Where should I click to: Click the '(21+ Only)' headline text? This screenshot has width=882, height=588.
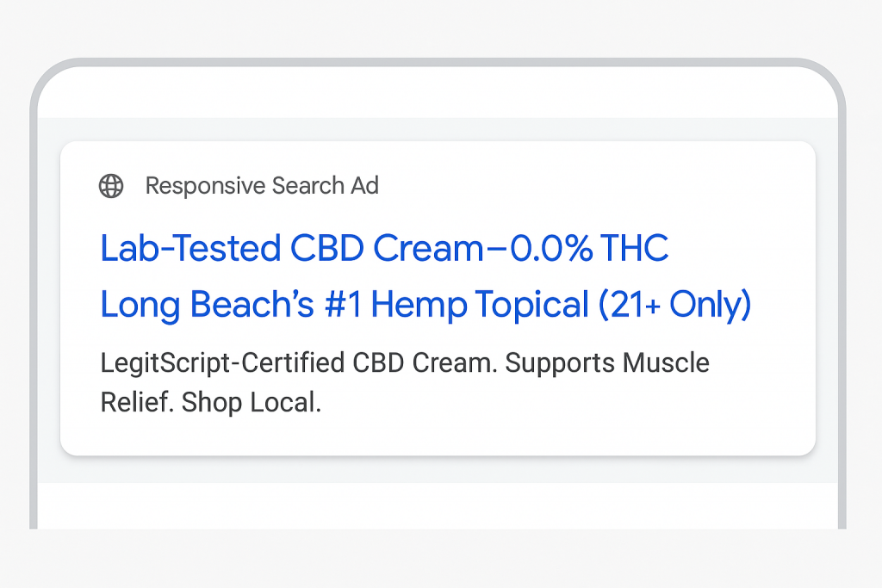coord(675,305)
